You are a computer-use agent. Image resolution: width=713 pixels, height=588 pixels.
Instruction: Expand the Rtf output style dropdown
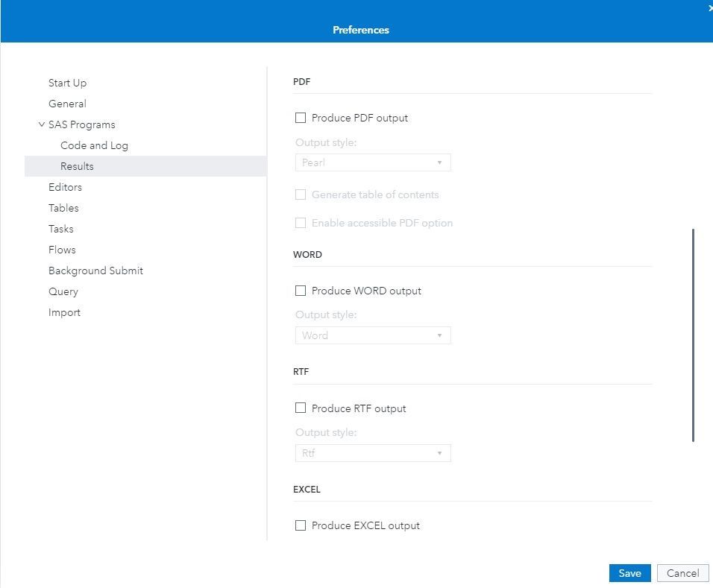point(373,453)
